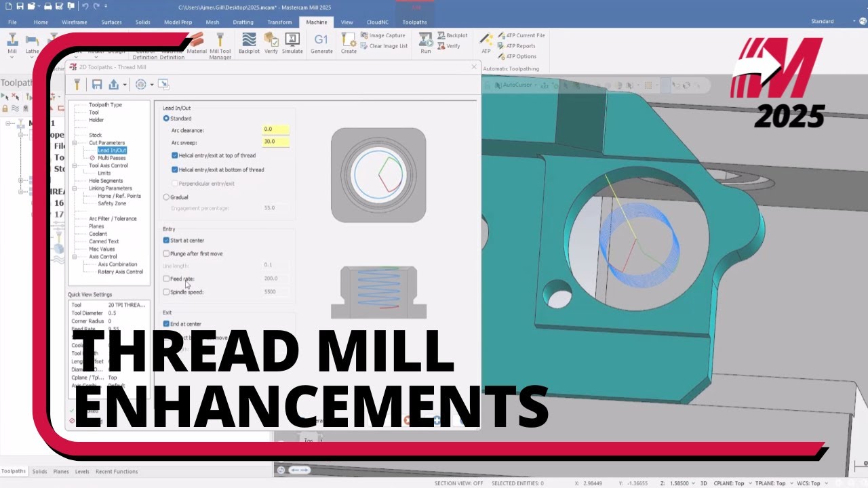Switch to the Transform ribbon tab
Screen dimensions: 868x488
[x=279, y=22]
